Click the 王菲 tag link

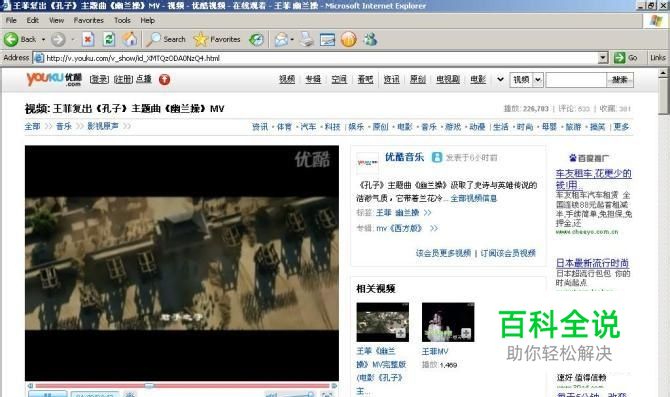[384, 212]
